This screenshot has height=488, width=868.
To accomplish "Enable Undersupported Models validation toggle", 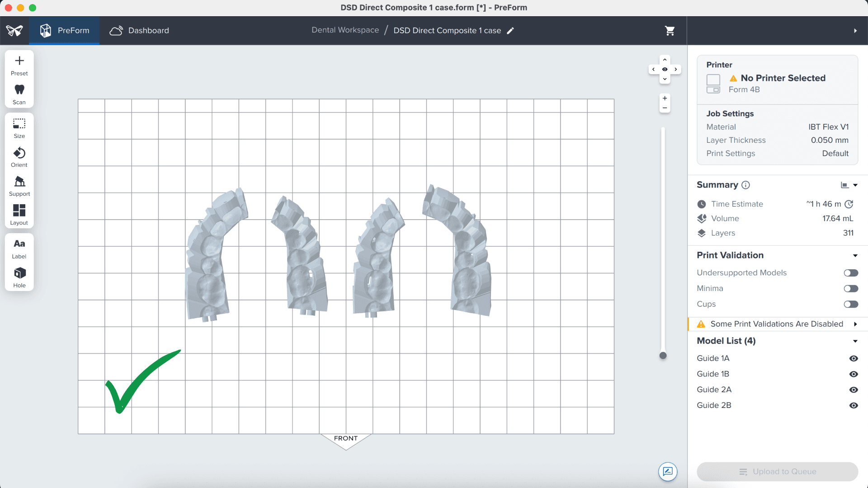I will (x=850, y=273).
